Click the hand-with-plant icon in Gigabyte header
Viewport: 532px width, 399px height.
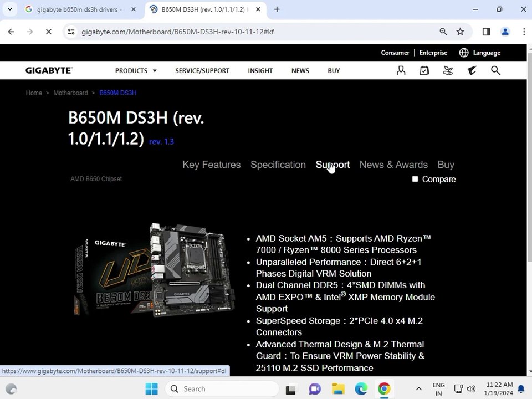pyautogui.click(x=448, y=70)
